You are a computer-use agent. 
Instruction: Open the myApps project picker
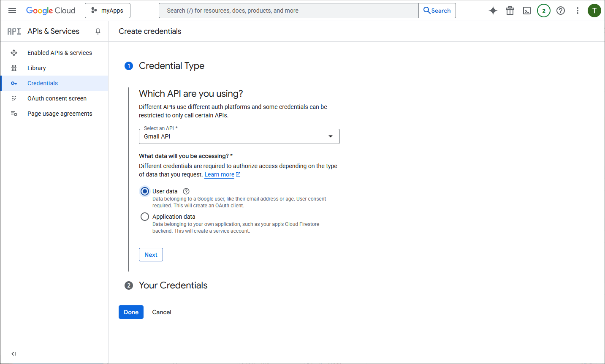[108, 11]
